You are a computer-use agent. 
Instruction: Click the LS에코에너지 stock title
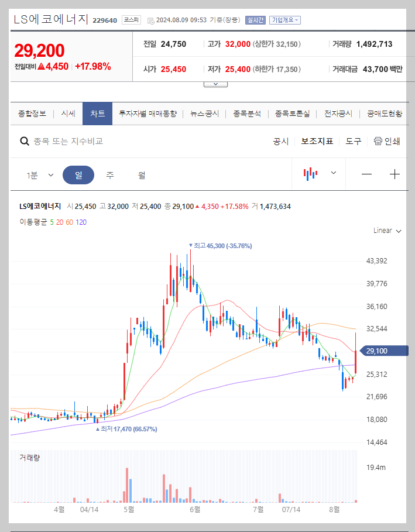[x=51, y=19]
